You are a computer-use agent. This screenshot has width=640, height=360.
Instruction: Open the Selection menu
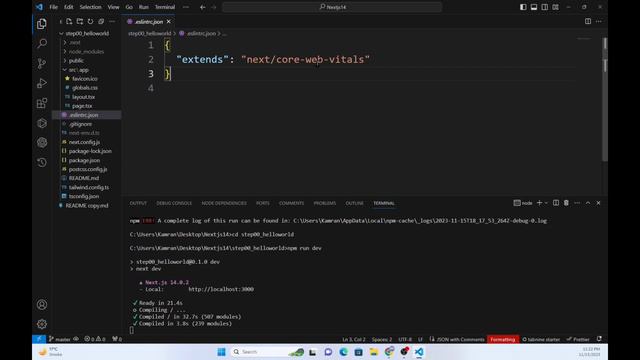click(x=90, y=7)
